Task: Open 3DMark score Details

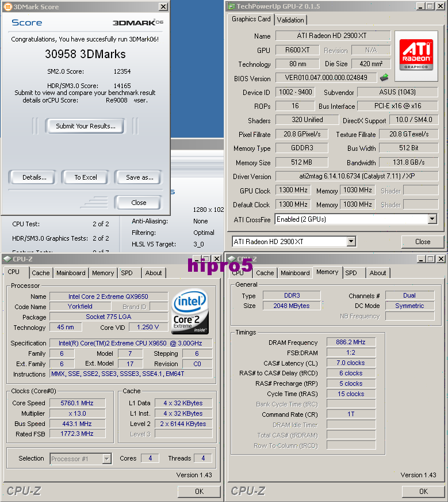Action: click(x=34, y=177)
